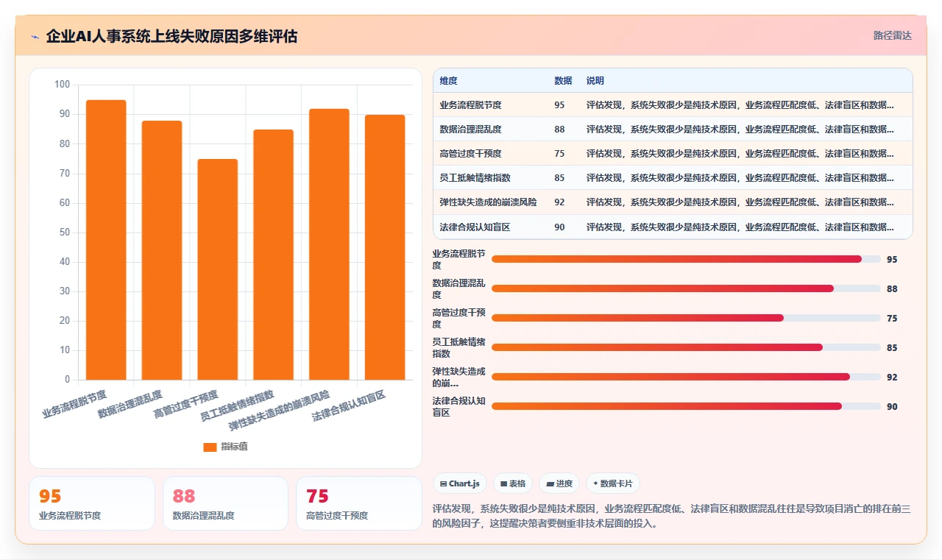
Task: Click the progress bar showing 92
Action: (686, 377)
